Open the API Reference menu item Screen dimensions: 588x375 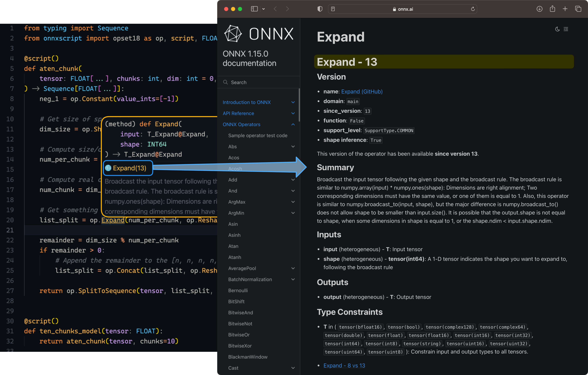(238, 113)
